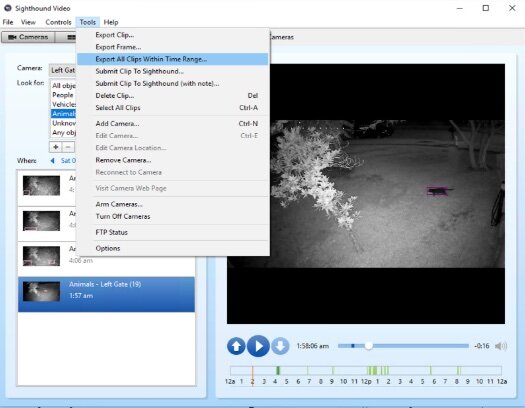This screenshot has height=408, width=525.
Task: Choose Submit Clip To Sighthound (with note)
Action: click(x=173, y=83)
